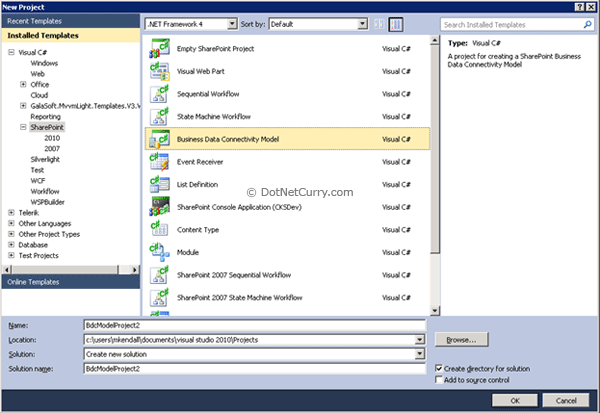The height and width of the screenshot is (413, 600).
Task: Click the OK button
Action: (515, 400)
